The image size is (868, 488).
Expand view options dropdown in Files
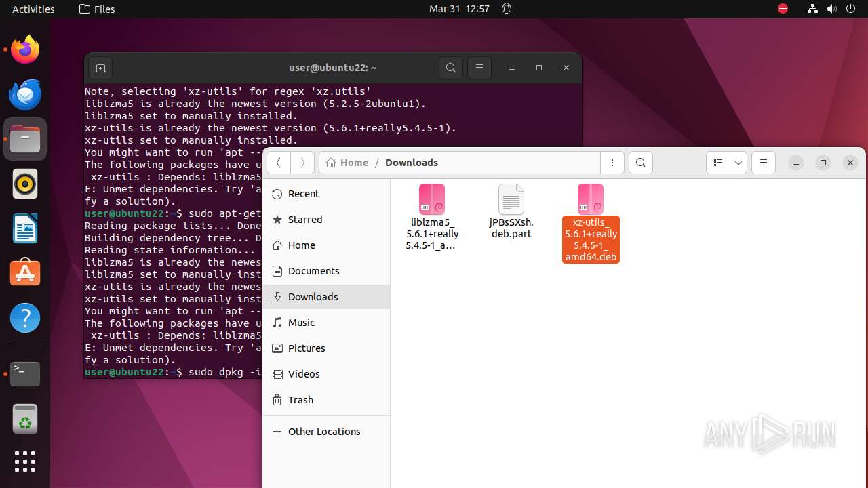coord(738,163)
